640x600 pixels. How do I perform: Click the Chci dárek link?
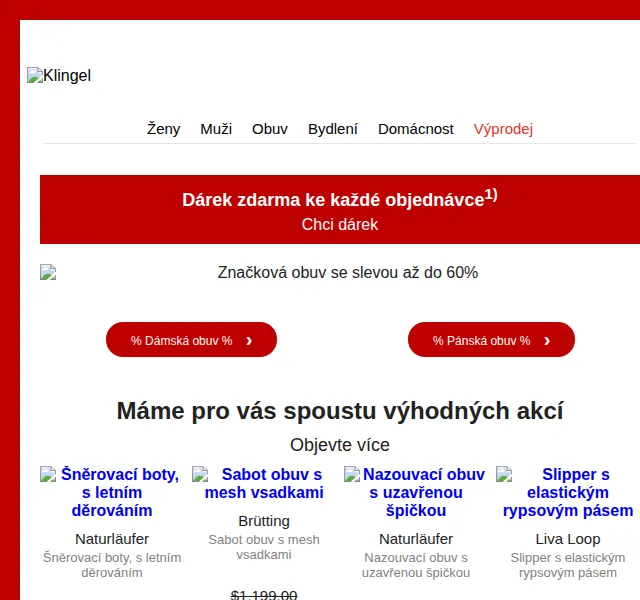pos(340,224)
